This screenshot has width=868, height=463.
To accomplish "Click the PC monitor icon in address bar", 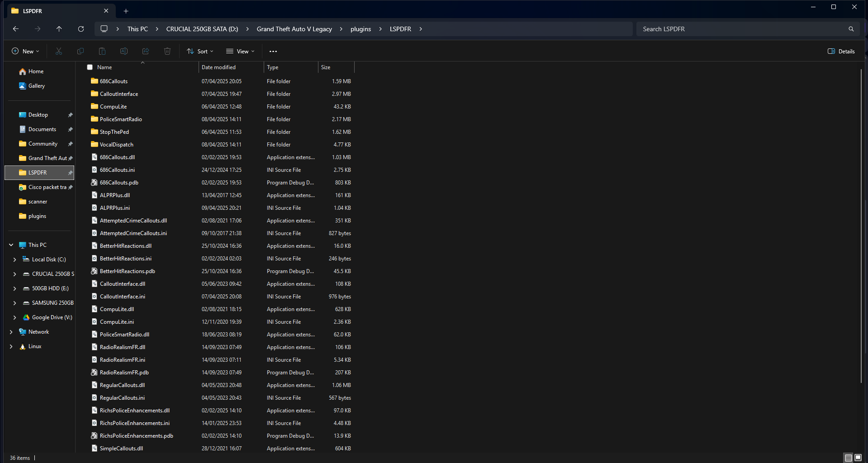I will click(104, 29).
